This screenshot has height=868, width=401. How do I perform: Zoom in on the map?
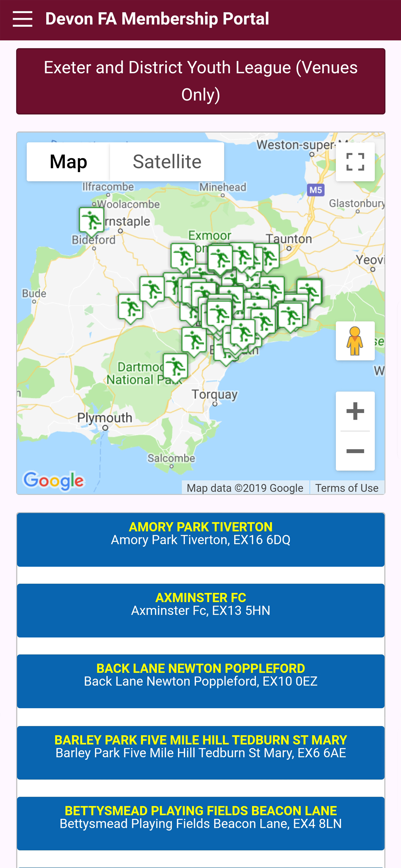click(355, 411)
